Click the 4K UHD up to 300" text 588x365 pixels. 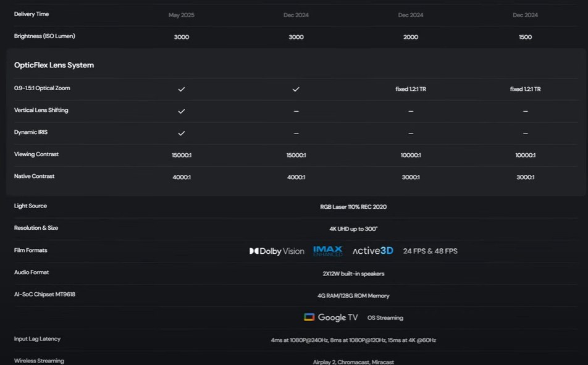pyautogui.click(x=353, y=229)
